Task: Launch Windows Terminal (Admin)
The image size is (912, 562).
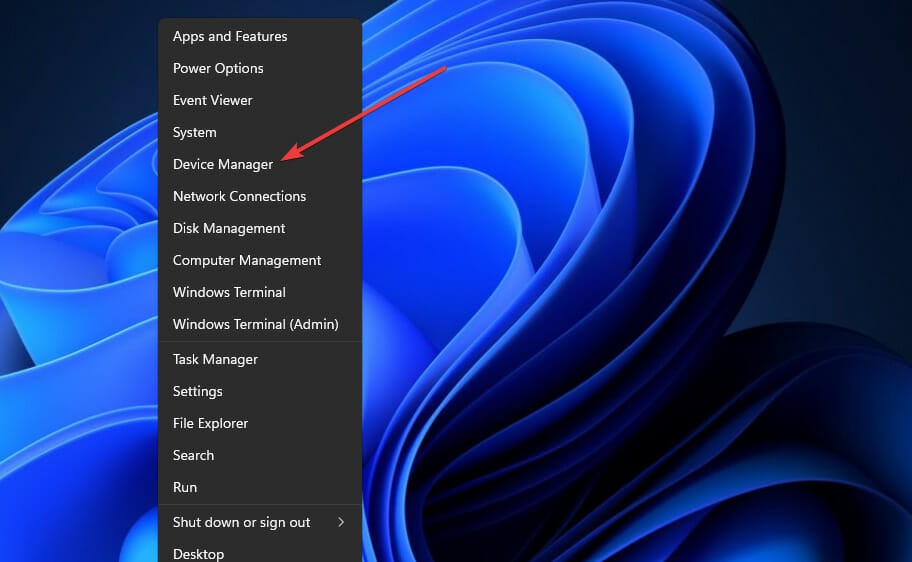Action: click(x=260, y=324)
